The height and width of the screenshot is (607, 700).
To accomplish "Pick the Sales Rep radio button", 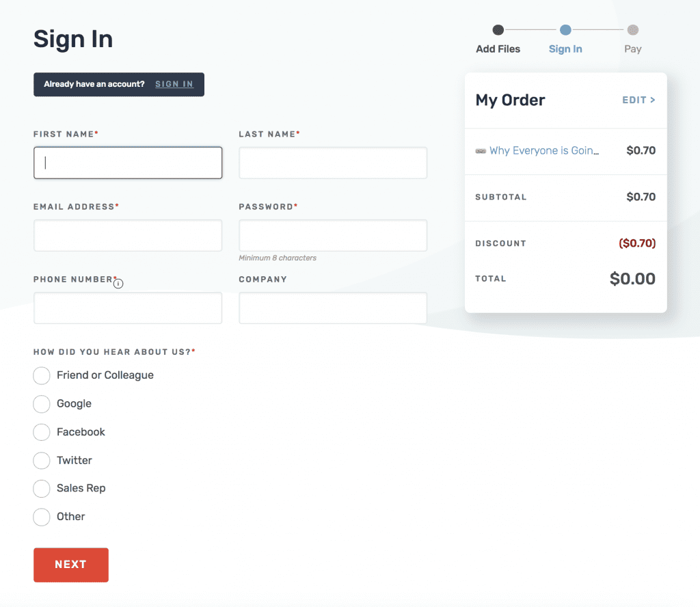I will 42,489.
